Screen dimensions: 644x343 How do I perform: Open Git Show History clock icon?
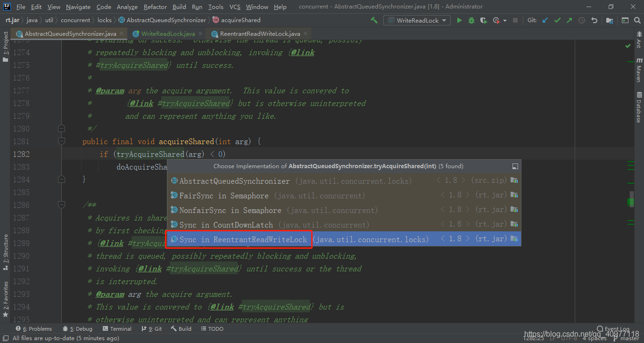point(582,20)
